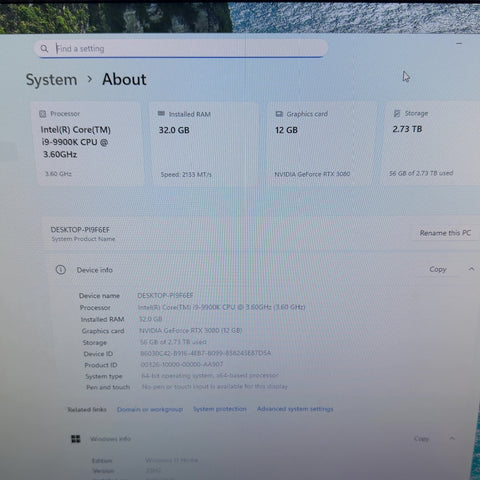Select the System type value text
Image resolution: width=480 pixels, height=480 pixels.
[x=210, y=375]
